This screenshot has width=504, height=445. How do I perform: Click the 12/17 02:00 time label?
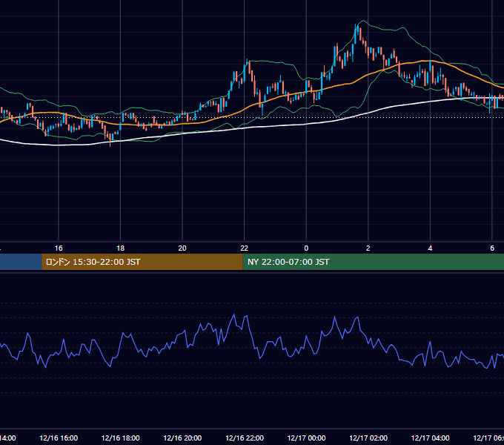pos(368,438)
